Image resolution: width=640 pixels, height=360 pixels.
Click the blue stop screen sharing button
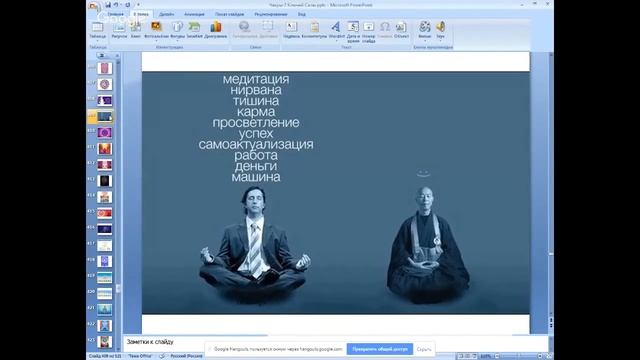click(x=380, y=349)
